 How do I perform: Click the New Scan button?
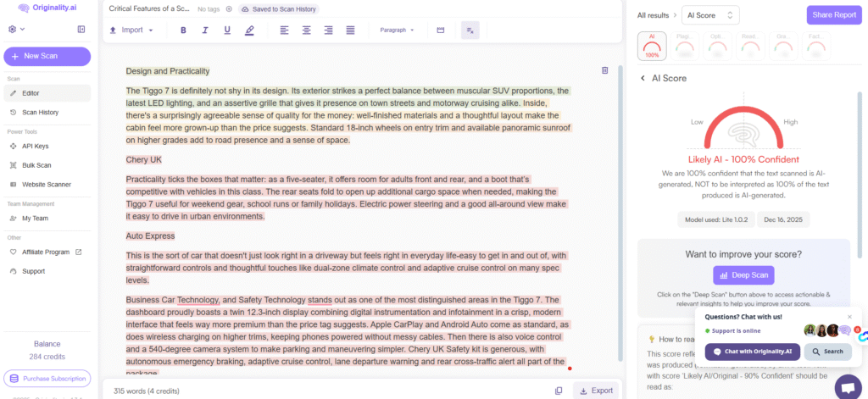coord(47,56)
